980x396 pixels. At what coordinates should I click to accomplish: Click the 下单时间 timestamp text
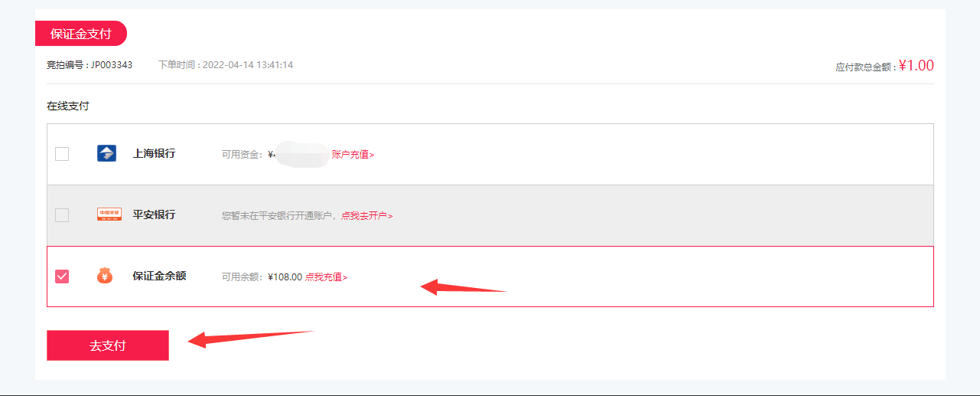pos(226,65)
